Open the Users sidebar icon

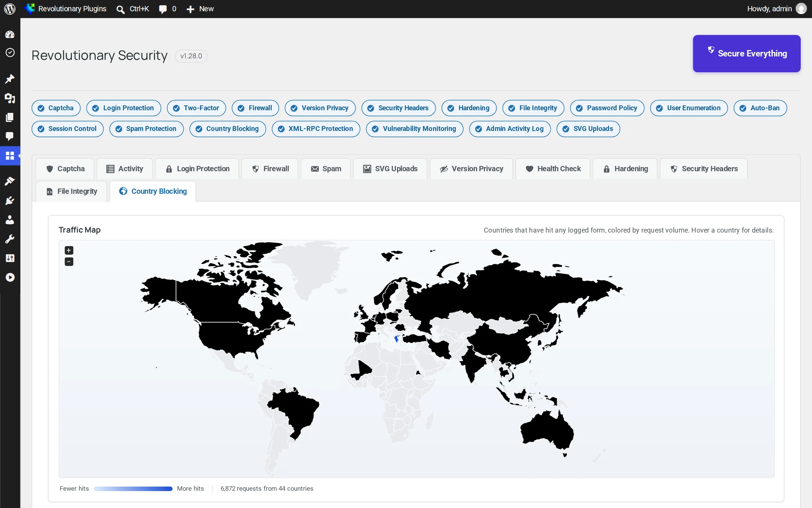[x=10, y=220]
